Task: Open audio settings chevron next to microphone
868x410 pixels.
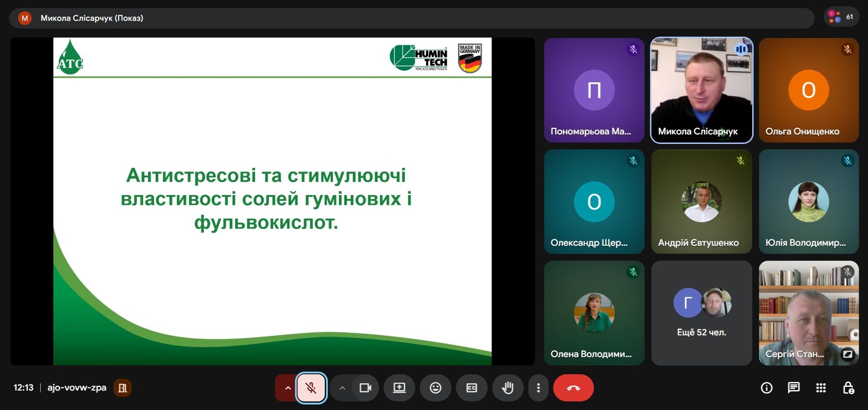Action: (x=287, y=388)
